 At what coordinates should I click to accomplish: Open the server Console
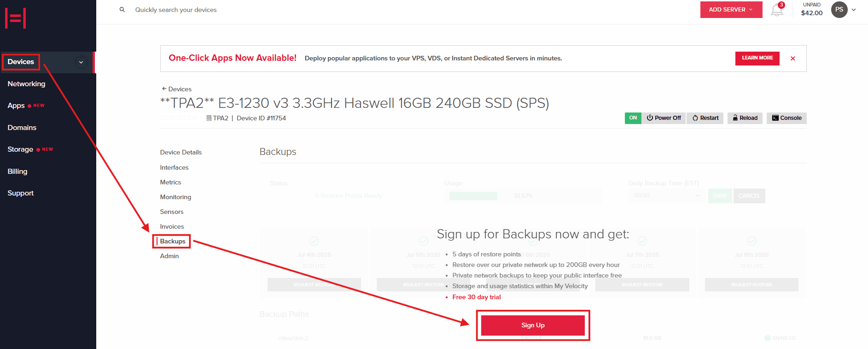[786, 118]
